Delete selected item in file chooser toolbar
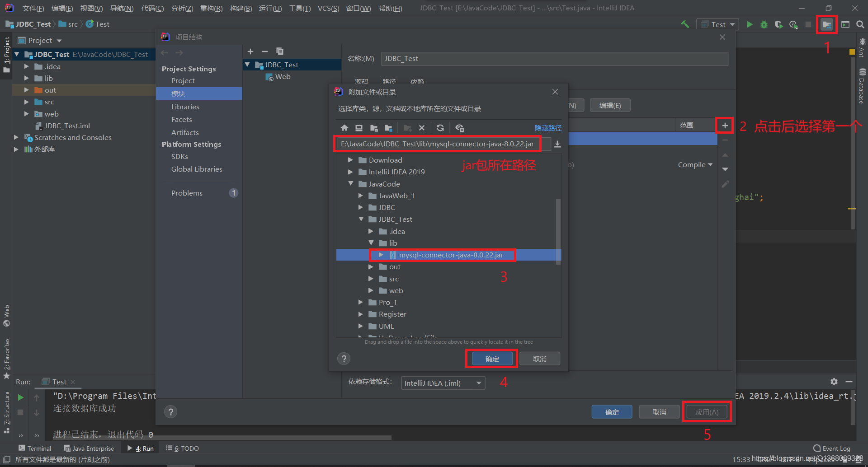Viewport: 868px width, 467px height. tap(422, 128)
